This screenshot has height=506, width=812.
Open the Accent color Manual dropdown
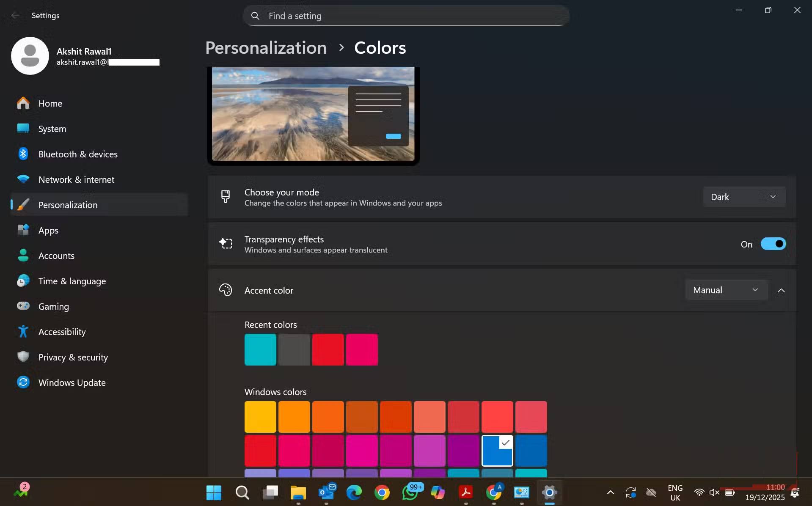726,290
